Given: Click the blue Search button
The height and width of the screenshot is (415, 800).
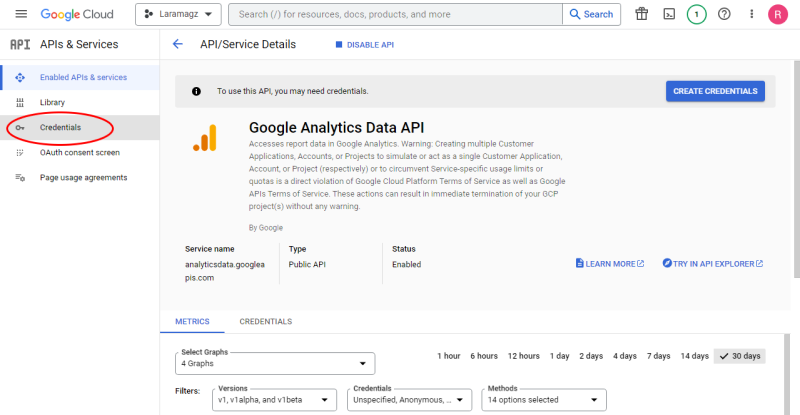Looking at the screenshot, I should point(591,14).
